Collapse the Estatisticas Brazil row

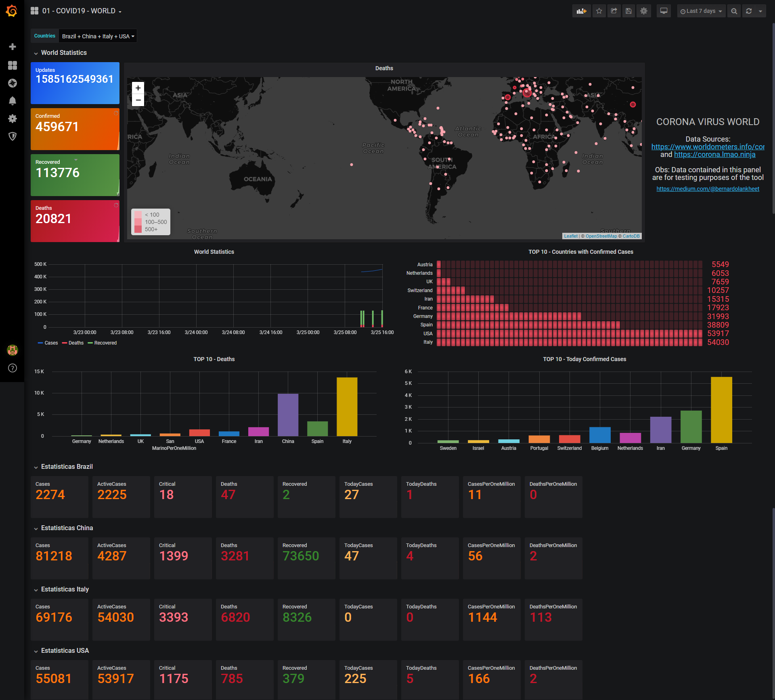point(67,467)
